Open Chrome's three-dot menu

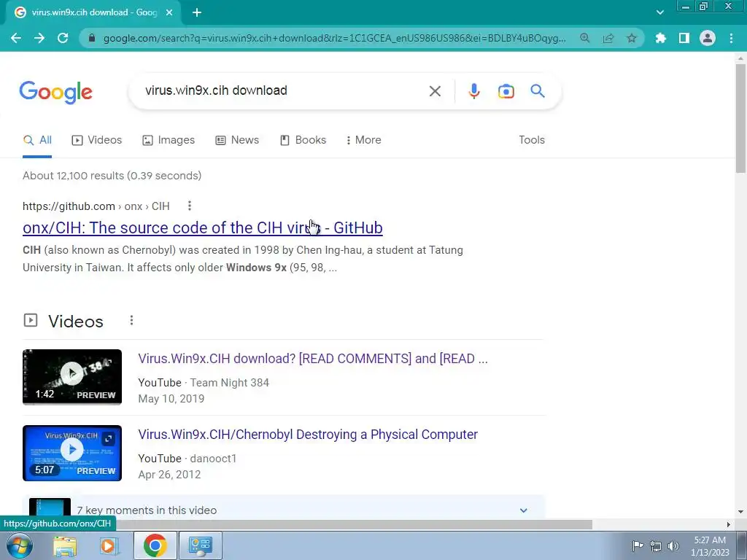(731, 38)
